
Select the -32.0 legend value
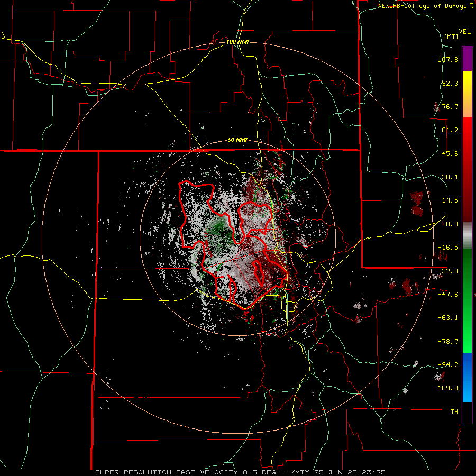tap(448, 271)
